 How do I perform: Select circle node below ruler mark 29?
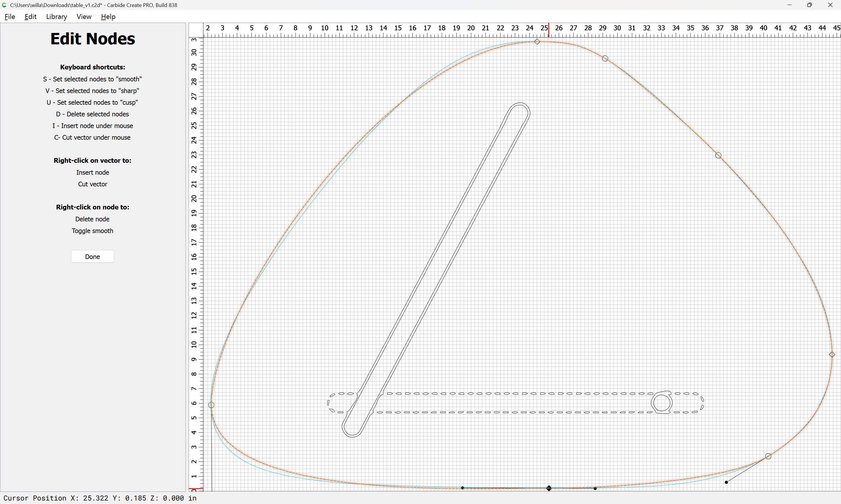[605, 59]
